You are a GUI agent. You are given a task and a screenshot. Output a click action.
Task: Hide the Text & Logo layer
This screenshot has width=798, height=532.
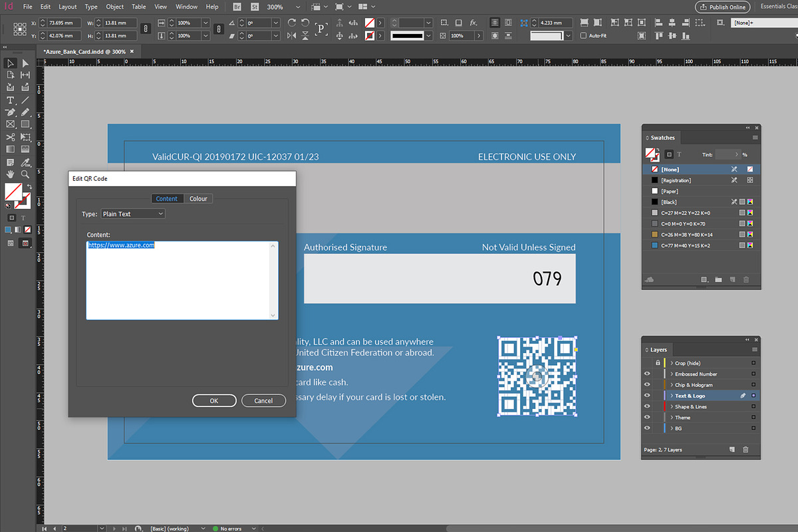(647, 396)
